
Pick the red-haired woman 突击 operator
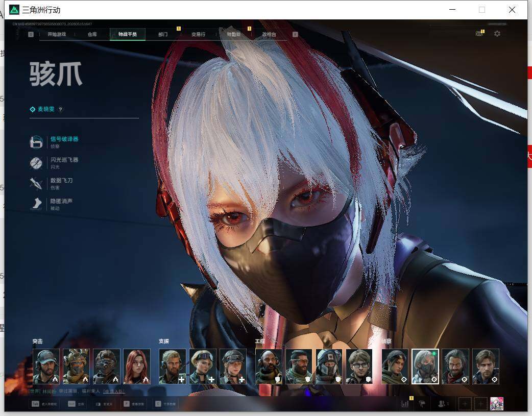point(137,366)
